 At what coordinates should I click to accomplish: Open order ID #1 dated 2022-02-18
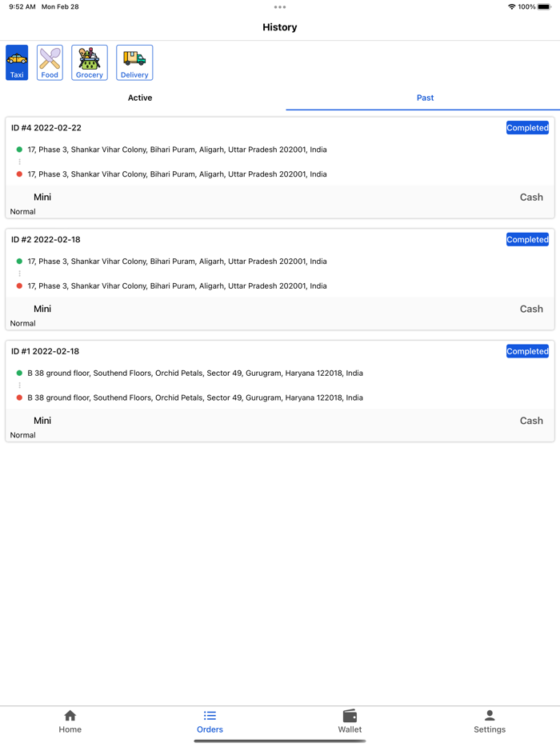pyautogui.click(x=46, y=351)
